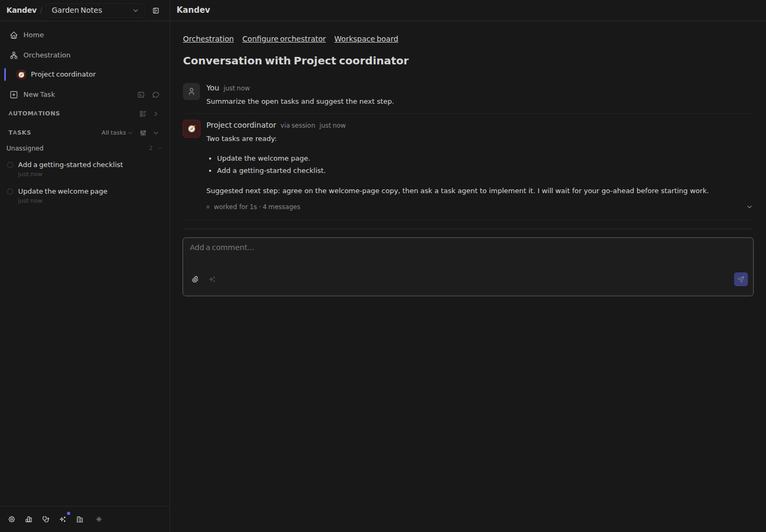Viewport: 766px width, 532px height.
Task: Open the All tasks filter dropdown
Action: pyautogui.click(x=117, y=132)
